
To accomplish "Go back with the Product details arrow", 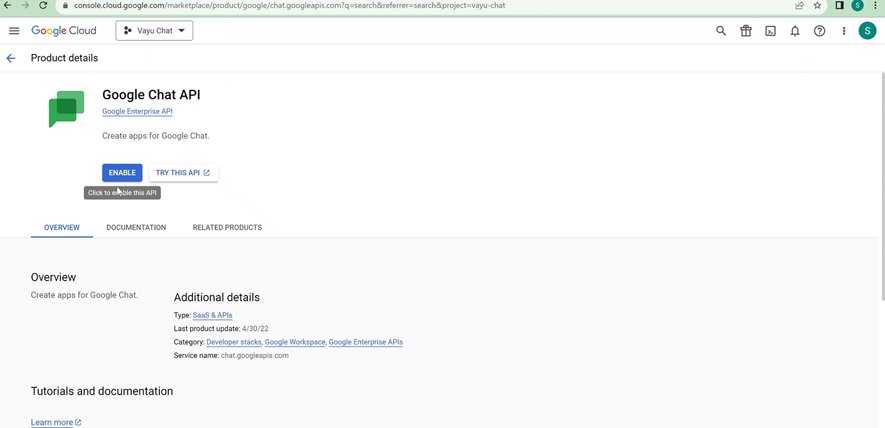I will (x=11, y=58).
